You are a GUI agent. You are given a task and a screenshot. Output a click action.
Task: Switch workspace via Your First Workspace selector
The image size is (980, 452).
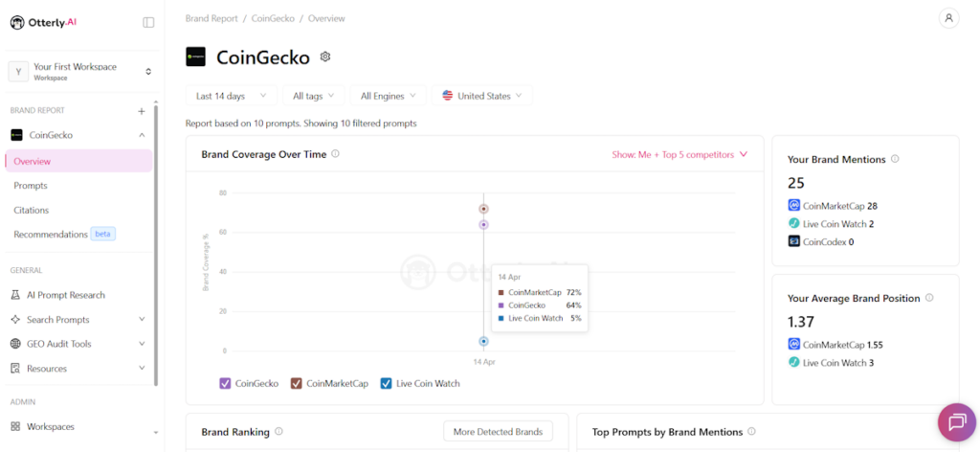(79, 72)
